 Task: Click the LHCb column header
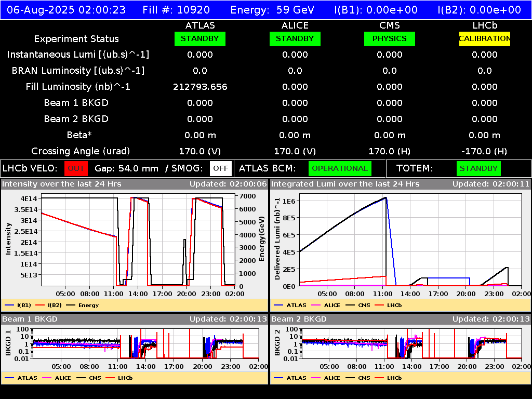pos(485,25)
